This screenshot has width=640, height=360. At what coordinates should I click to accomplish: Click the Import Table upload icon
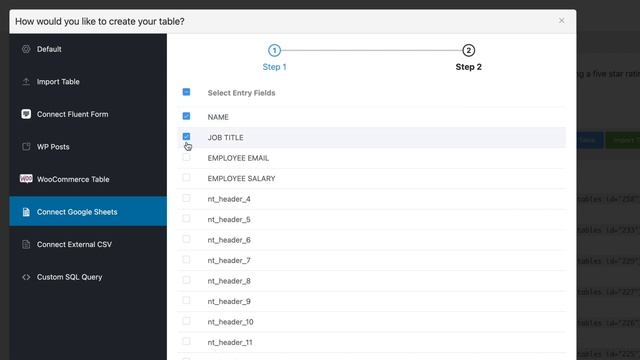click(26, 82)
